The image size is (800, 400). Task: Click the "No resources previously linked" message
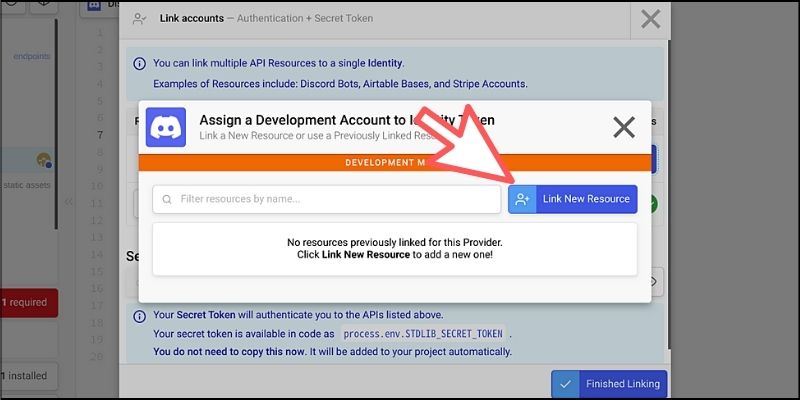pos(395,242)
